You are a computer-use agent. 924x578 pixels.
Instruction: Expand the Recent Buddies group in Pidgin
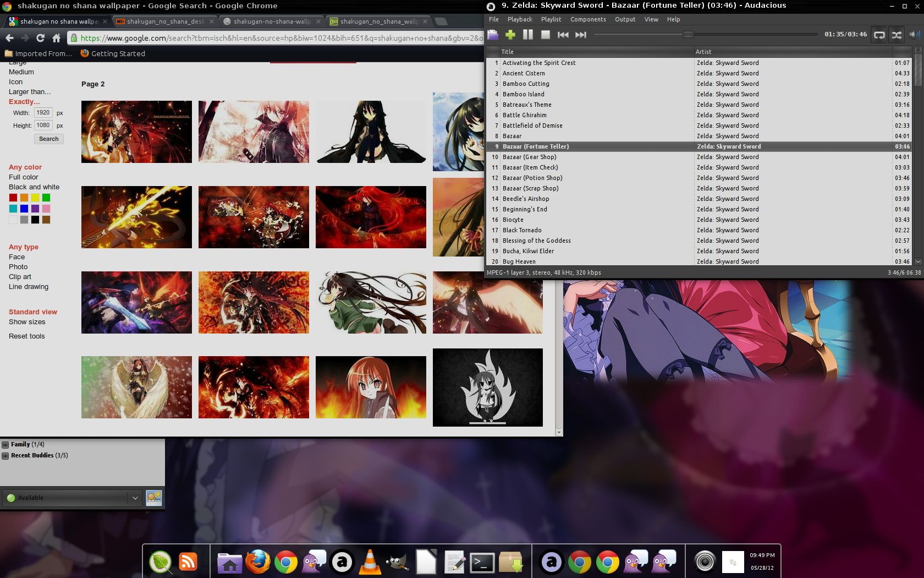(x=5, y=456)
